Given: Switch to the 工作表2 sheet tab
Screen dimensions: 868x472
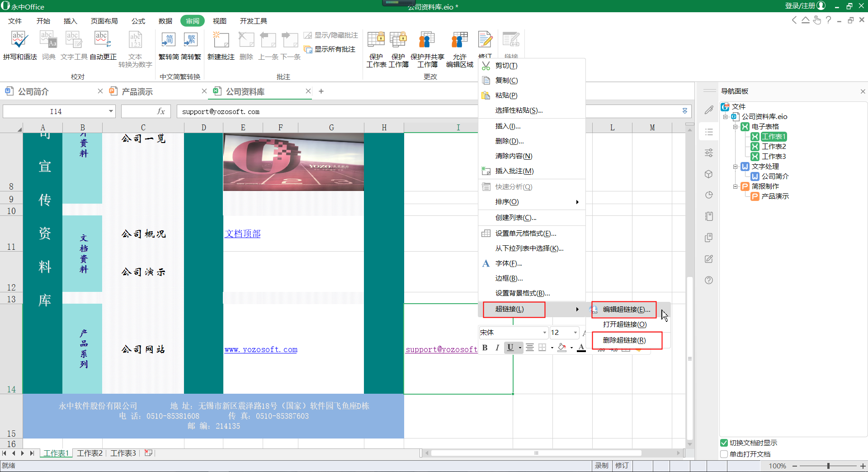Looking at the screenshot, I should click(x=90, y=453).
